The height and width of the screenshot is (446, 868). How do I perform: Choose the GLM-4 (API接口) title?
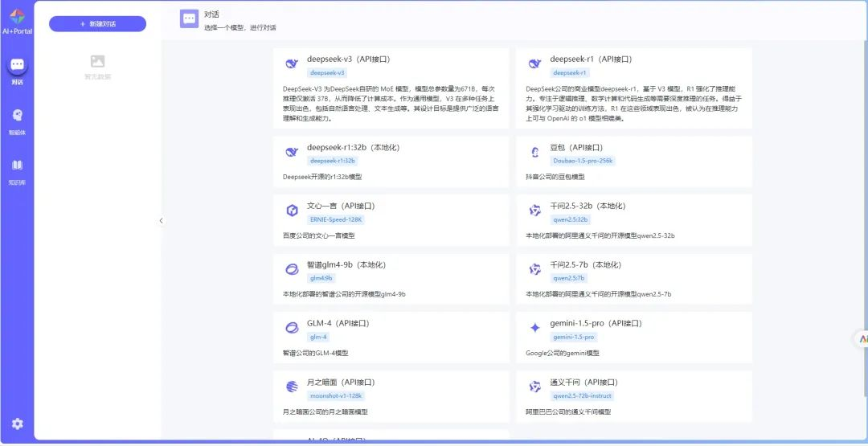(338, 322)
